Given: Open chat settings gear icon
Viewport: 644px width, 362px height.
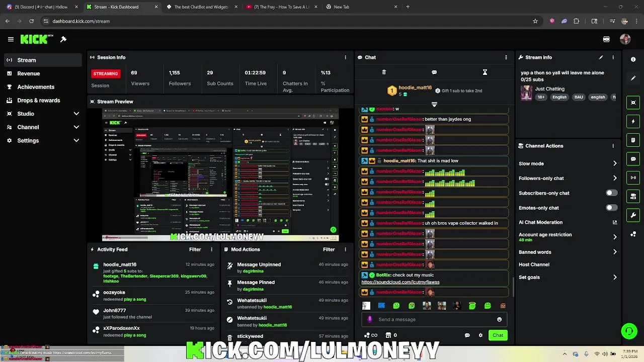Looking at the screenshot, I should [x=480, y=335].
